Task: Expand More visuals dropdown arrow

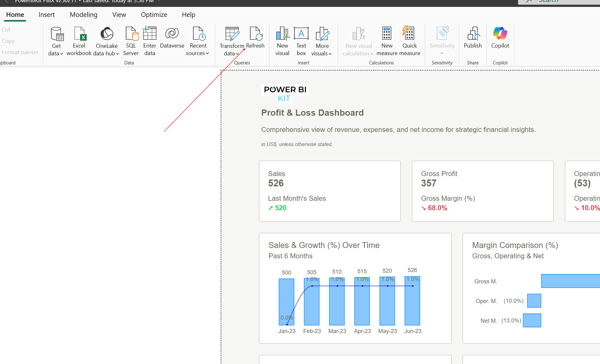Action: click(x=330, y=54)
